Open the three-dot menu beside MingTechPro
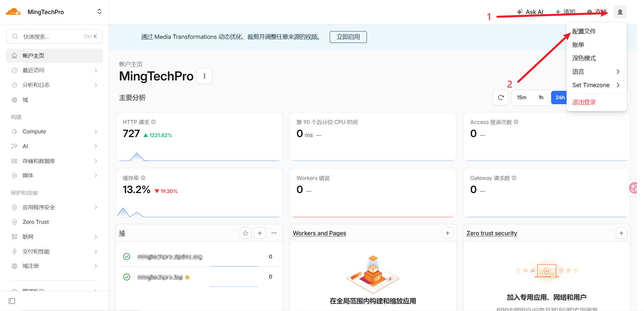Screen dimensions: 644x311 204,76
